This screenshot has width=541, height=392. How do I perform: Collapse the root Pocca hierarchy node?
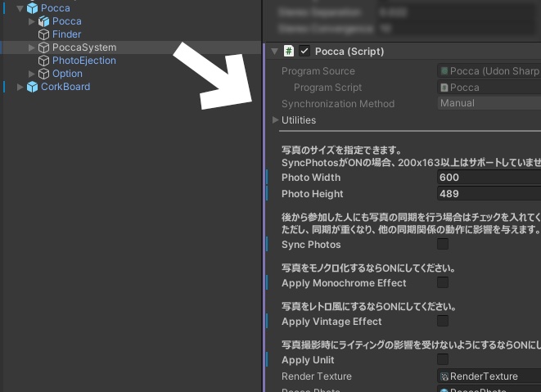pyautogui.click(x=20, y=8)
